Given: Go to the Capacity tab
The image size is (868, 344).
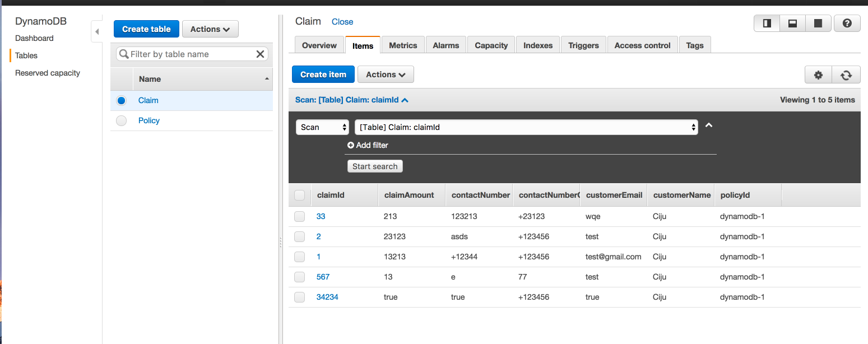Looking at the screenshot, I should tap(491, 45).
